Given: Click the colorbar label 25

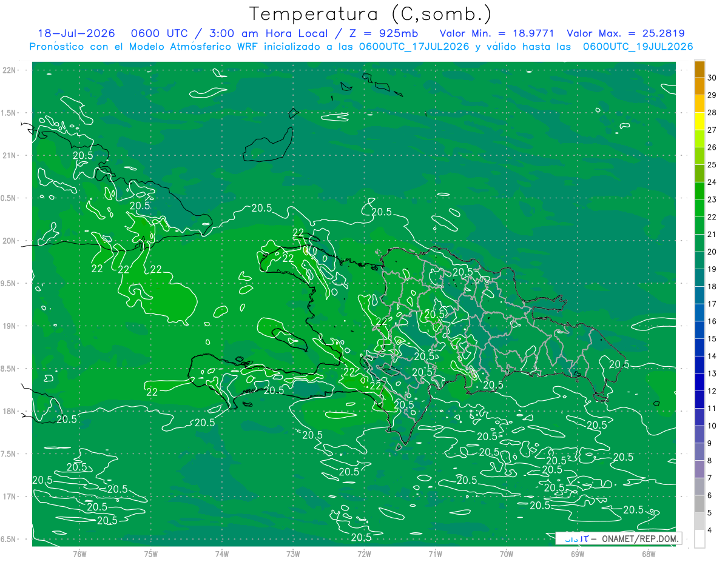Looking at the screenshot, I should coord(713,165).
